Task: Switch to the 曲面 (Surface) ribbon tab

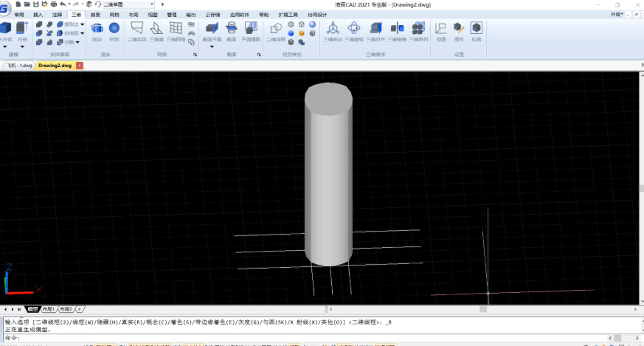Action: click(95, 14)
